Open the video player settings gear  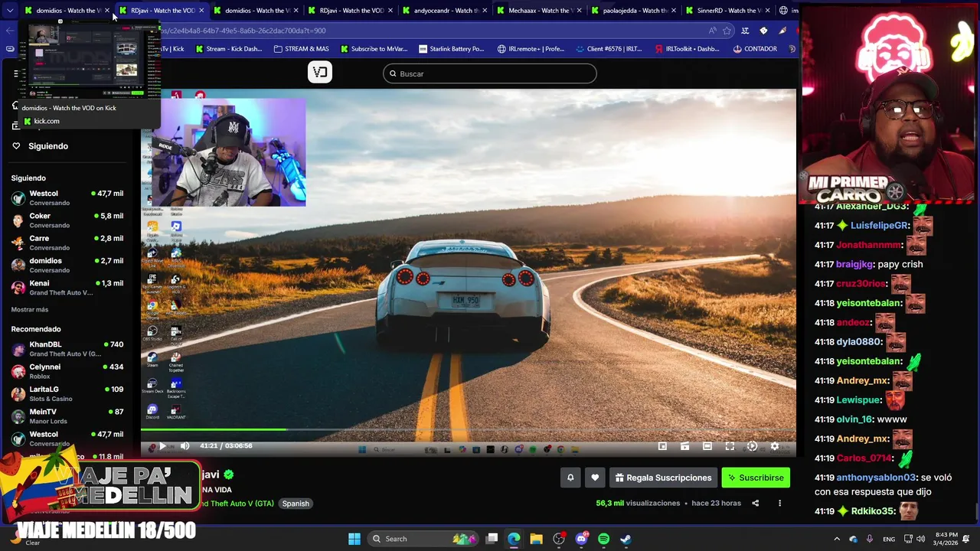click(775, 446)
